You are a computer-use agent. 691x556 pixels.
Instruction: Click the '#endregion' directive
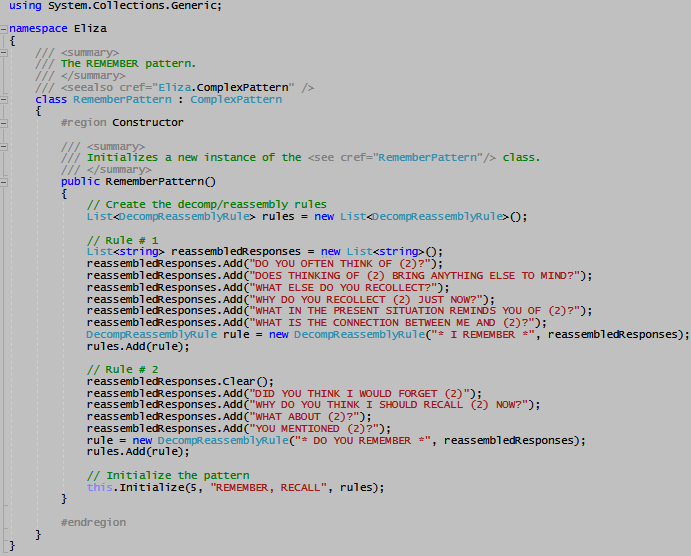tap(93, 522)
